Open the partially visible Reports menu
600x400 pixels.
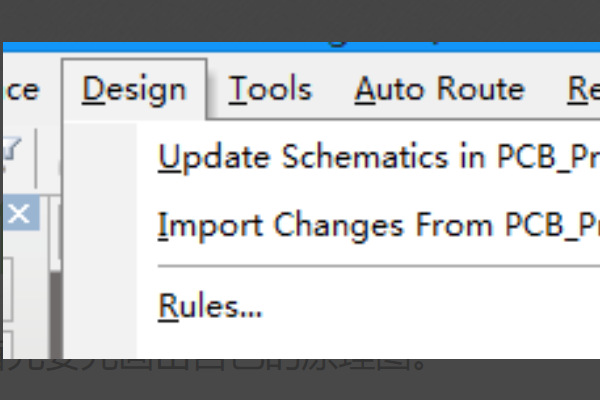pyautogui.click(x=582, y=90)
